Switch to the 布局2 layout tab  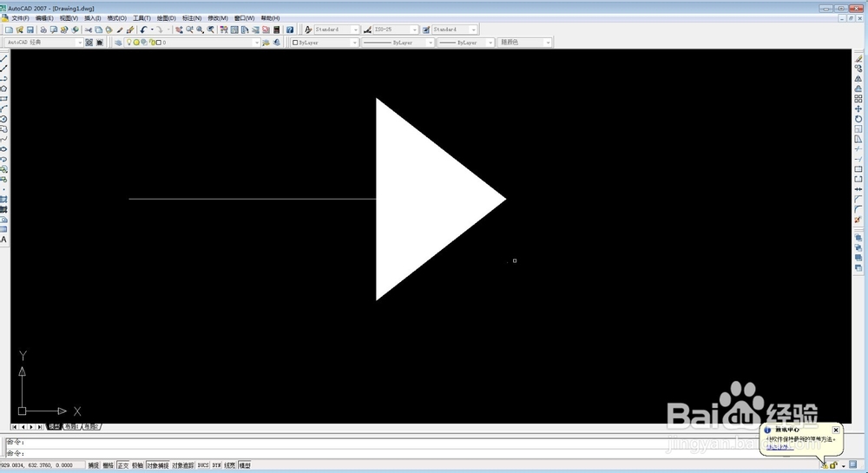click(91, 426)
